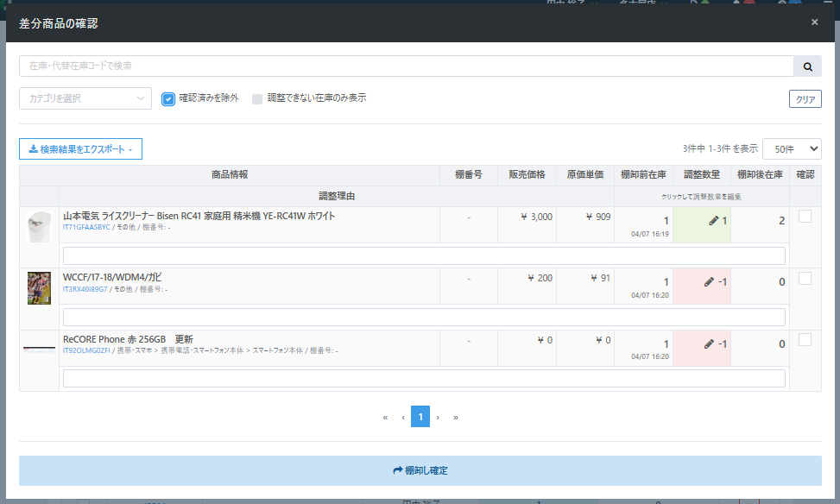This screenshot has height=504, width=840.
Task: Edit adjustment quantity for 山本電気 ライスクリーナー
Action: pyautogui.click(x=702, y=225)
